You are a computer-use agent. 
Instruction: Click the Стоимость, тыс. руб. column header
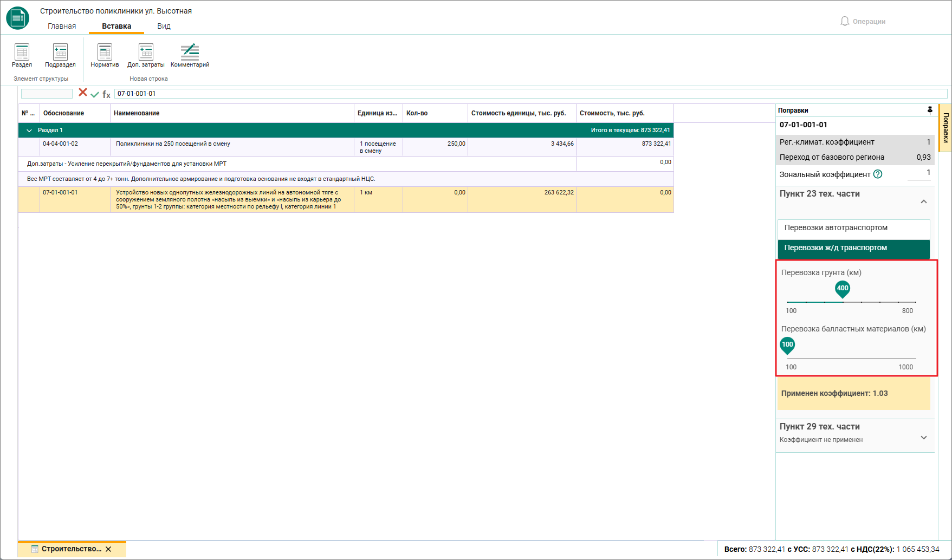pos(625,113)
